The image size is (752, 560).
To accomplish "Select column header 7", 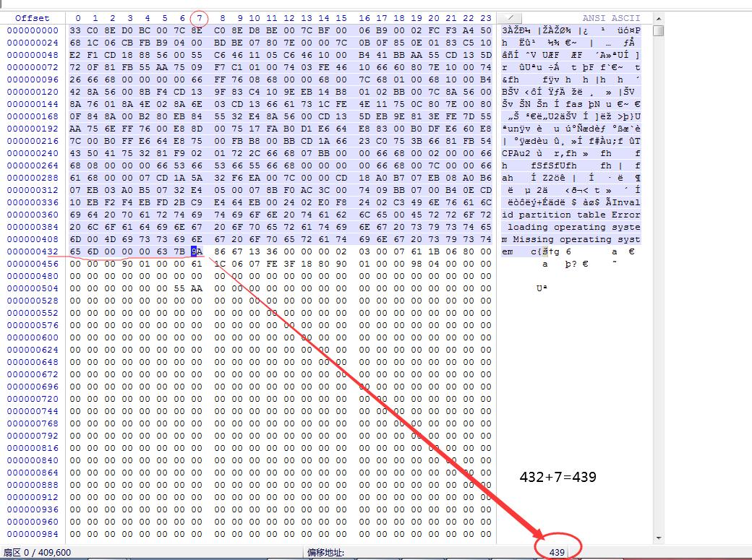I will (199, 18).
